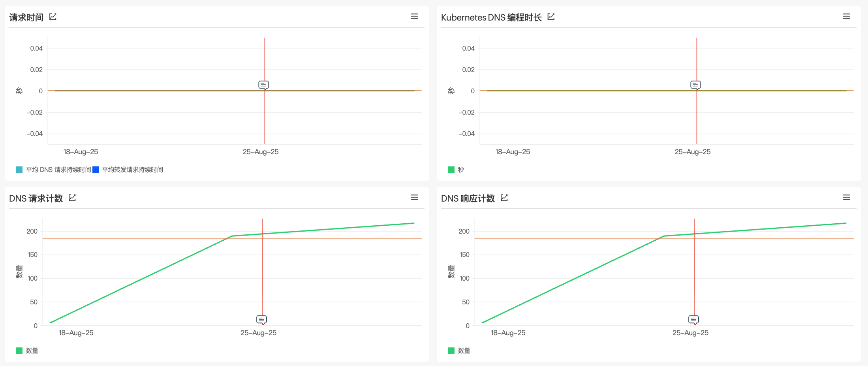Expand the DNS 响应计数 chart icon
This screenshot has width=868, height=366.
coord(504,198)
